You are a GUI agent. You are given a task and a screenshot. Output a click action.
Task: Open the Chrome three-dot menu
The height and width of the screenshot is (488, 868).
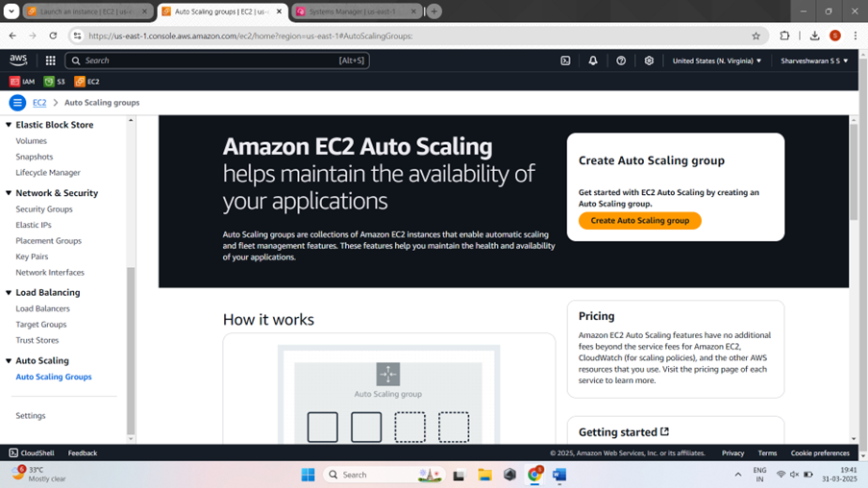tap(856, 36)
